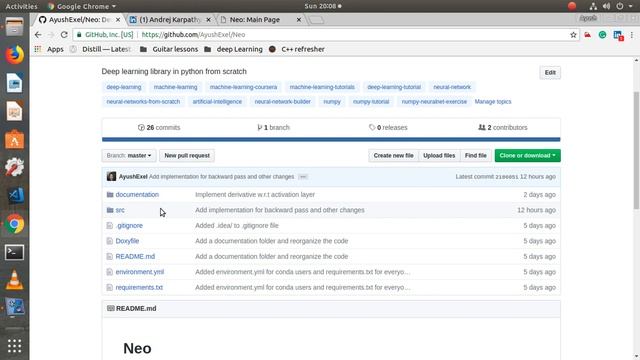This screenshot has height=360, width=640.
Task: View the 2 contributors link
Action: pyautogui.click(x=503, y=127)
